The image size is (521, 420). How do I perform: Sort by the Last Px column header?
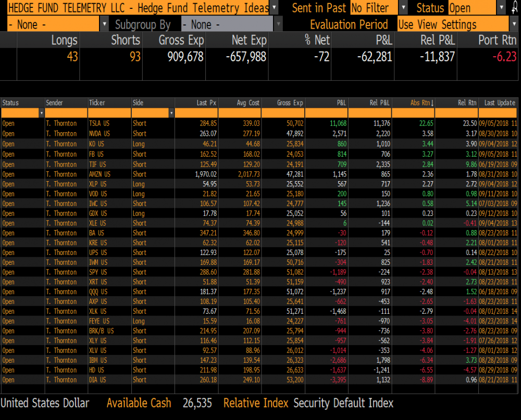pyautogui.click(x=196, y=103)
